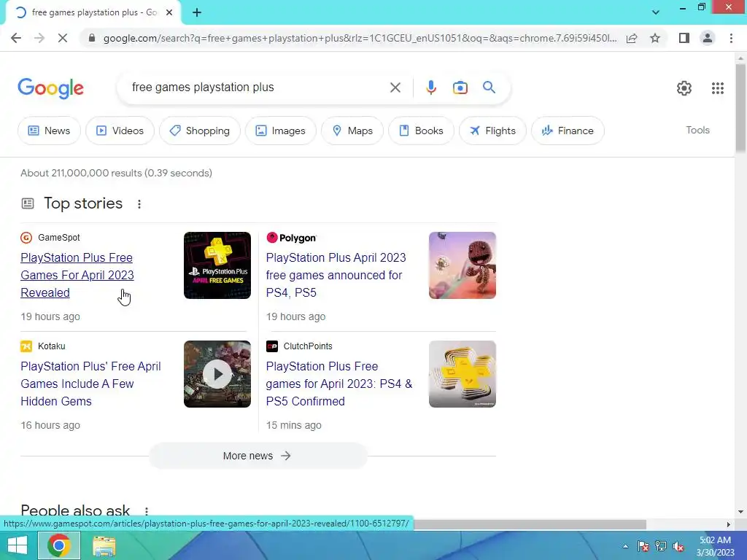This screenshot has width=747, height=560.
Task: Play the Kotaku video thumbnail
Action: (x=217, y=374)
